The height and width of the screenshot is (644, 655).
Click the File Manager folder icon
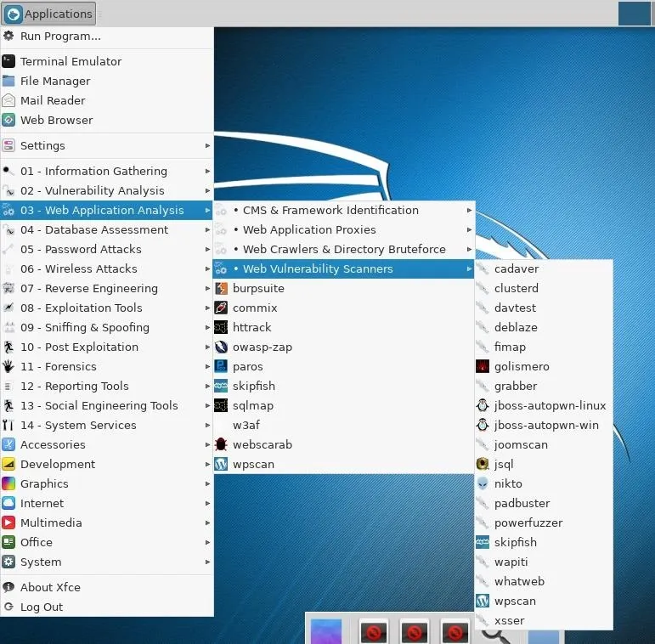click(x=8, y=81)
